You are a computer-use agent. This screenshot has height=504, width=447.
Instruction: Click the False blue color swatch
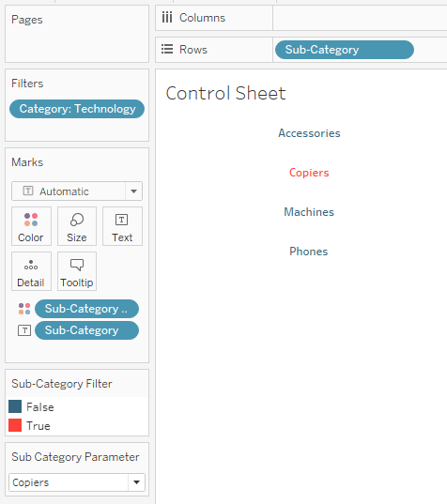tap(15, 406)
